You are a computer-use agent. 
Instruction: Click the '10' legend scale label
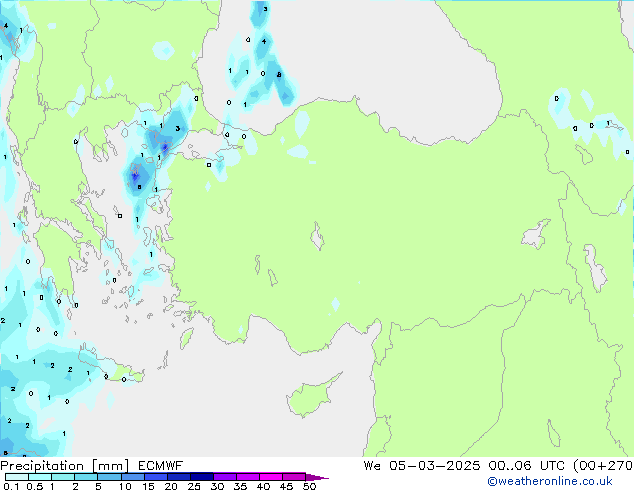coord(125,486)
